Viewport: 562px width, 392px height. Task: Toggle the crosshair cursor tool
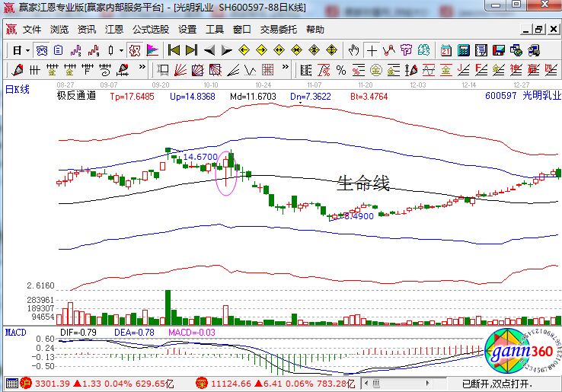click(372, 50)
